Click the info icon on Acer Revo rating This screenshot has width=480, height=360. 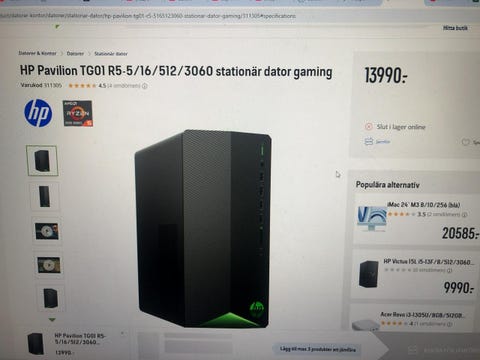pyautogui.click(x=450, y=324)
